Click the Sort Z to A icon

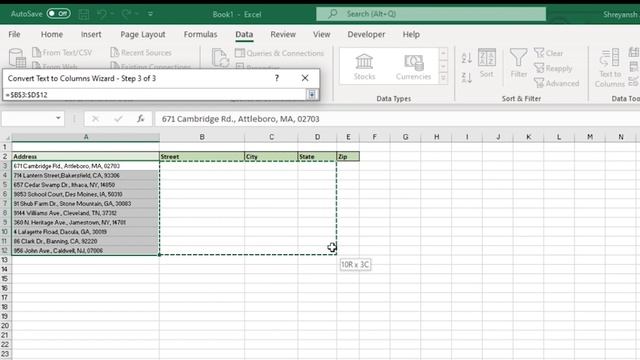467,77
